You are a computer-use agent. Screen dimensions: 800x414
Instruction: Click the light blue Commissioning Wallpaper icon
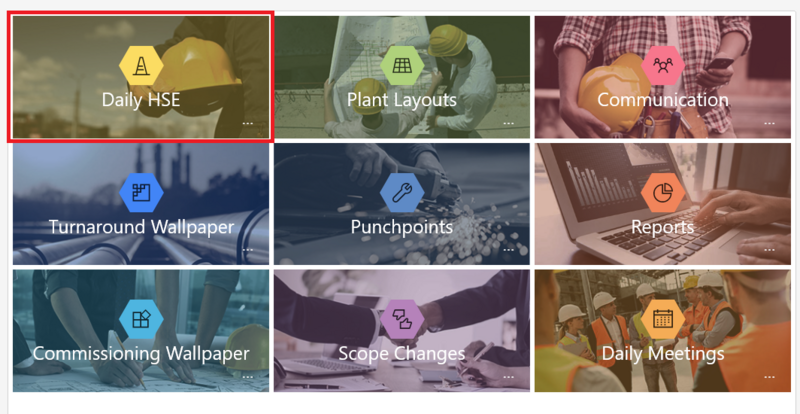point(141,320)
